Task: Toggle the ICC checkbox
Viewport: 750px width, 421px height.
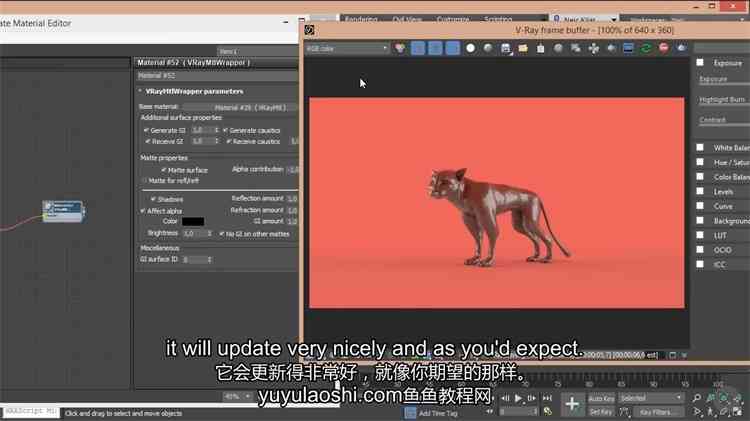Action: pyautogui.click(x=700, y=264)
